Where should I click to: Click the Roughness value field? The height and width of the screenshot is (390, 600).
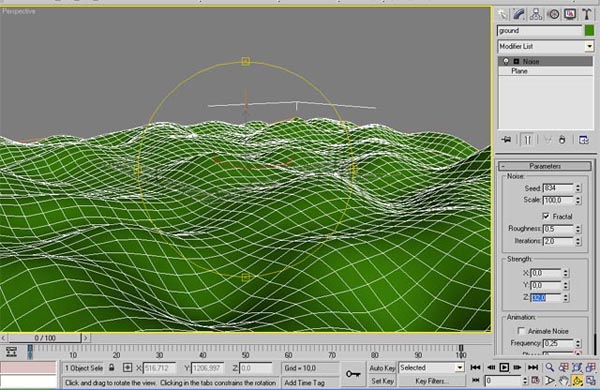(x=558, y=229)
